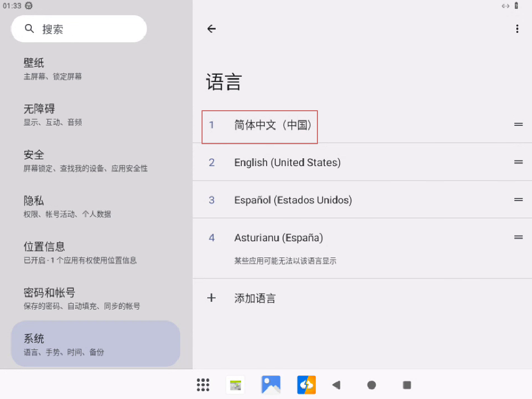Tap the 添加语言 button

point(255,298)
